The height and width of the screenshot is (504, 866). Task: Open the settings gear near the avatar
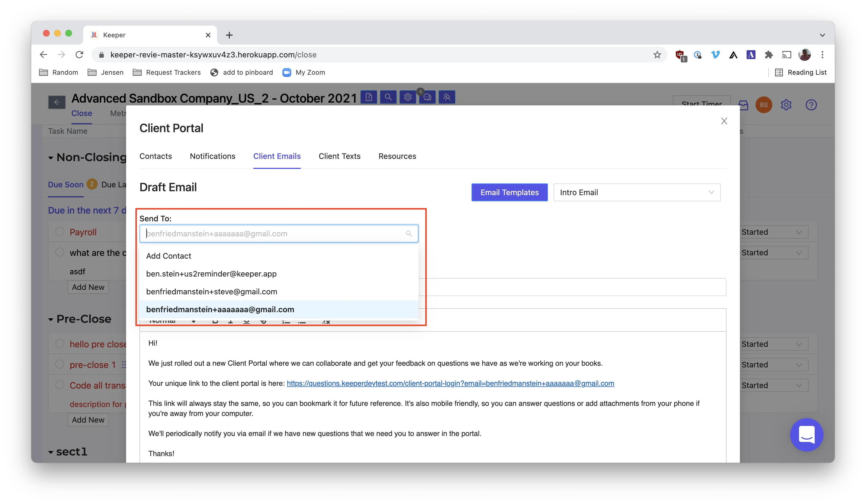tap(786, 105)
